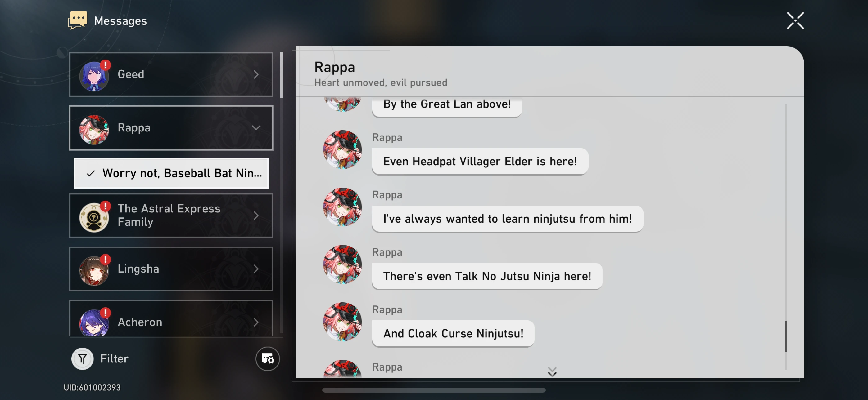Click the notification badge on Lingsha's conversation

(x=106, y=259)
